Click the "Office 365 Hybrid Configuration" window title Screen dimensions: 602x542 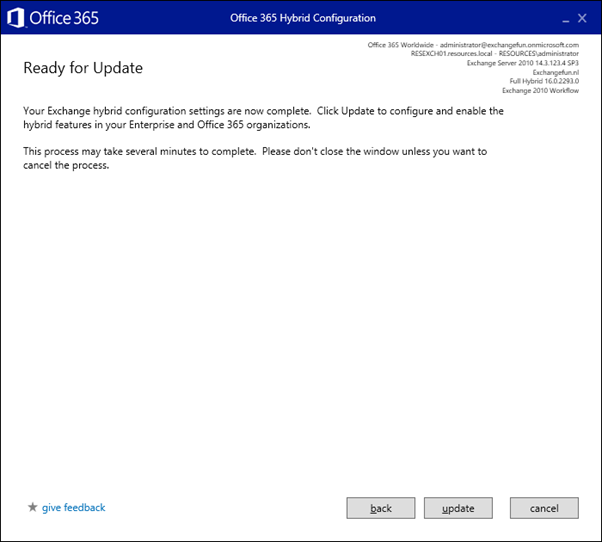click(x=303, y=18)
